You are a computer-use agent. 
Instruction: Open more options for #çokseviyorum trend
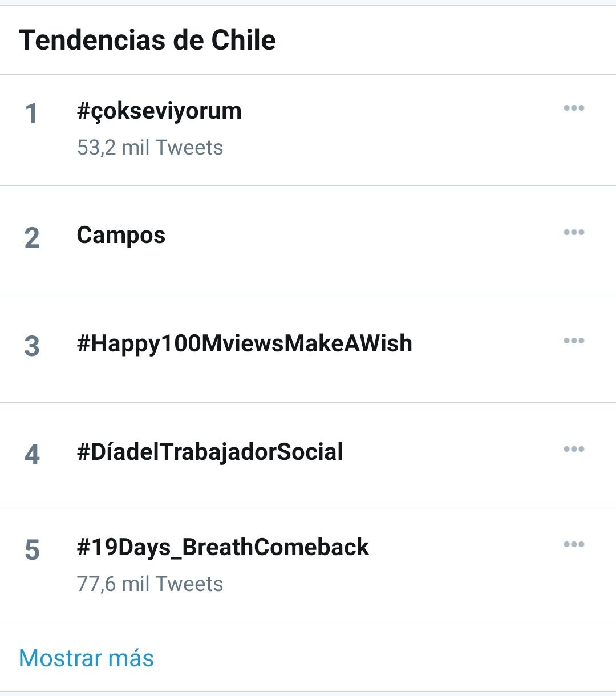click(573, 108)
